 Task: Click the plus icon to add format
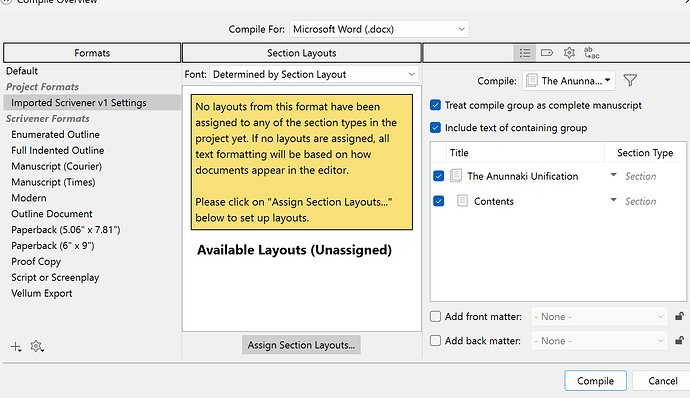pyautogui.click(x=16, y=346)
